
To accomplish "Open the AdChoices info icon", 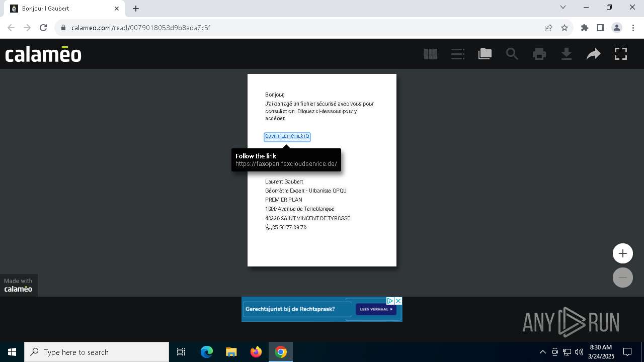I will pyautogui.click(x=390, y=301).
